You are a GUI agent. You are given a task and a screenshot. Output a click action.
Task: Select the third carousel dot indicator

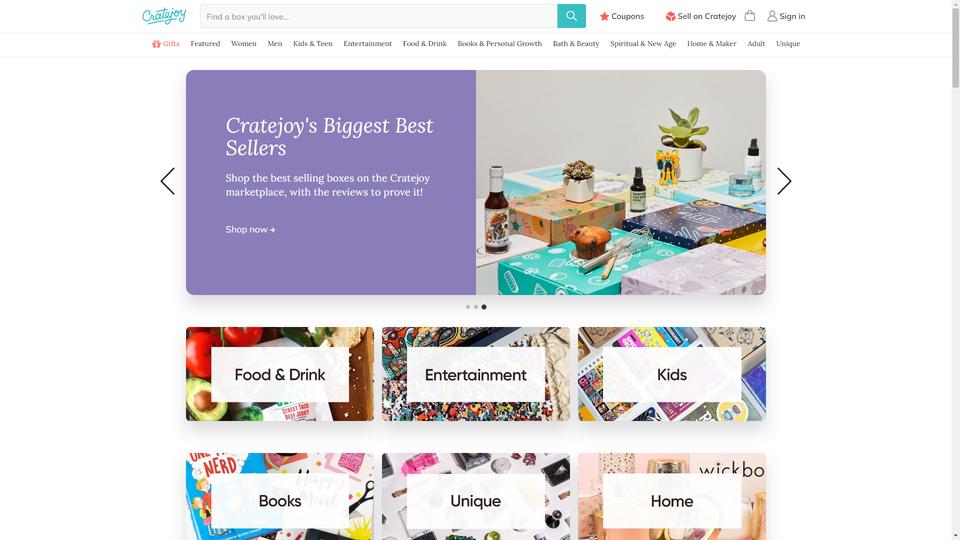point(484,307)
